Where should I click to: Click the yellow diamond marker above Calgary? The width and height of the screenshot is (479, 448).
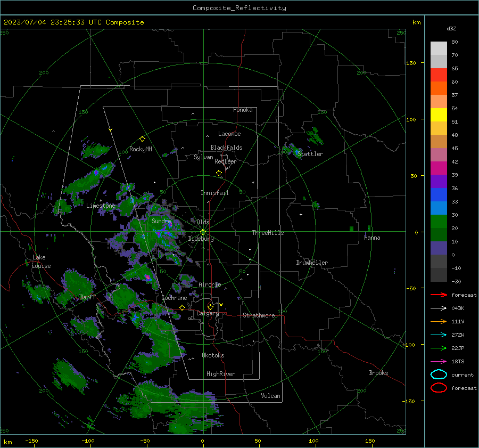coord(210,307)
